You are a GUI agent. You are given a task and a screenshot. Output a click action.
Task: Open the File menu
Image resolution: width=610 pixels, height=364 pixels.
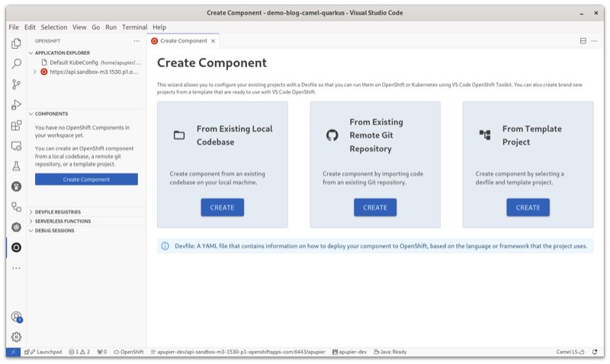tap(14, 27)
